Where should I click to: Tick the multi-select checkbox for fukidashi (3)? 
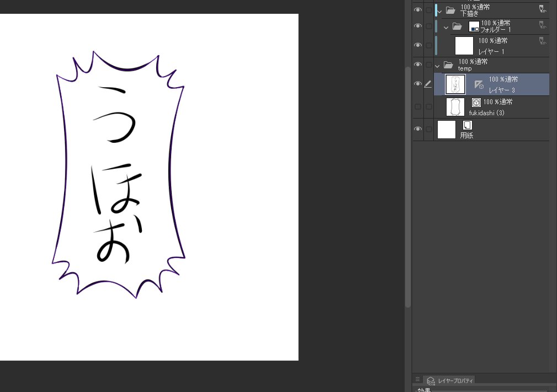(429, 106)
